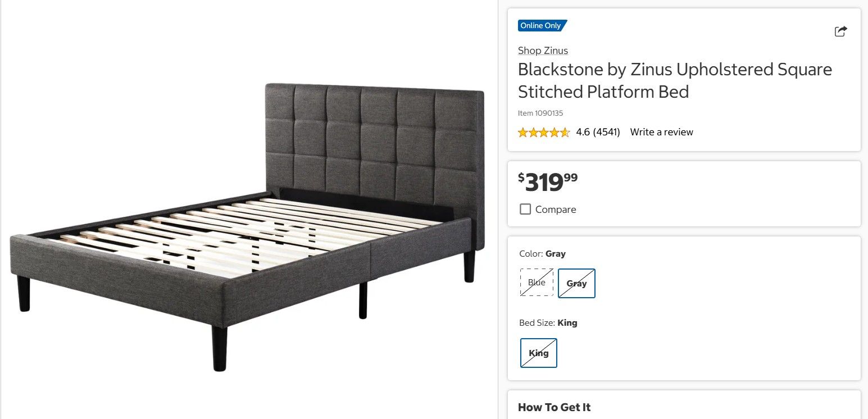Open the (4541) reviews count

[607, 132]
